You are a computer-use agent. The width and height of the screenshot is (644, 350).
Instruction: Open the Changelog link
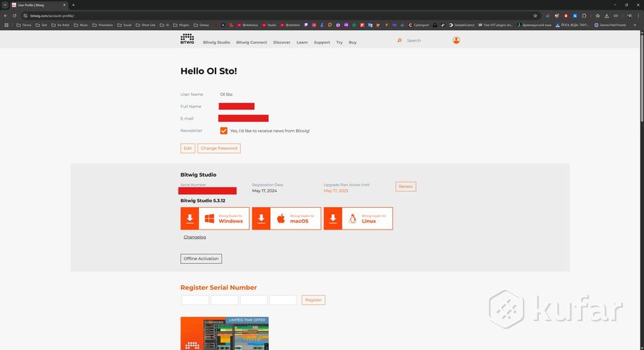pyautogui.click(x=195, y=237)
